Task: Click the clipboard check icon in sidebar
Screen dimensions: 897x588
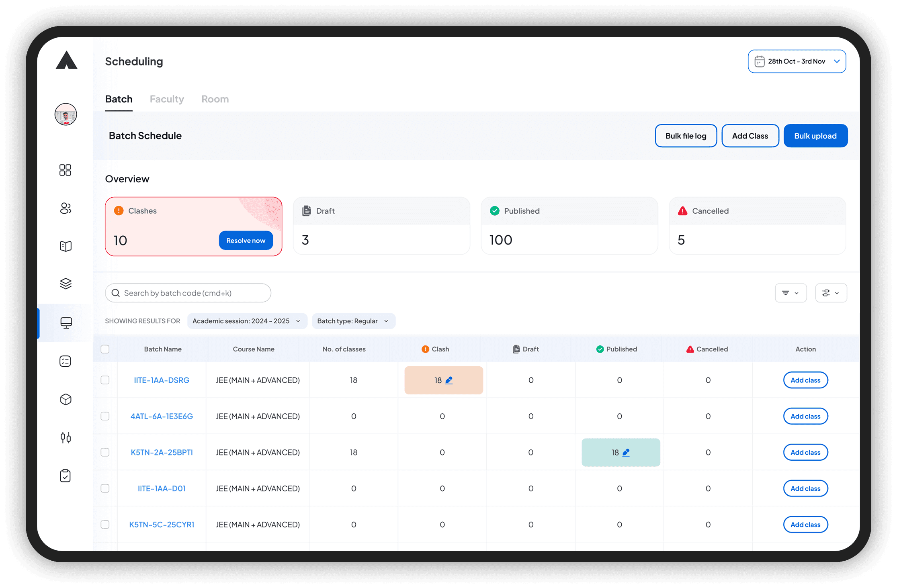Action: coord(66,476)
